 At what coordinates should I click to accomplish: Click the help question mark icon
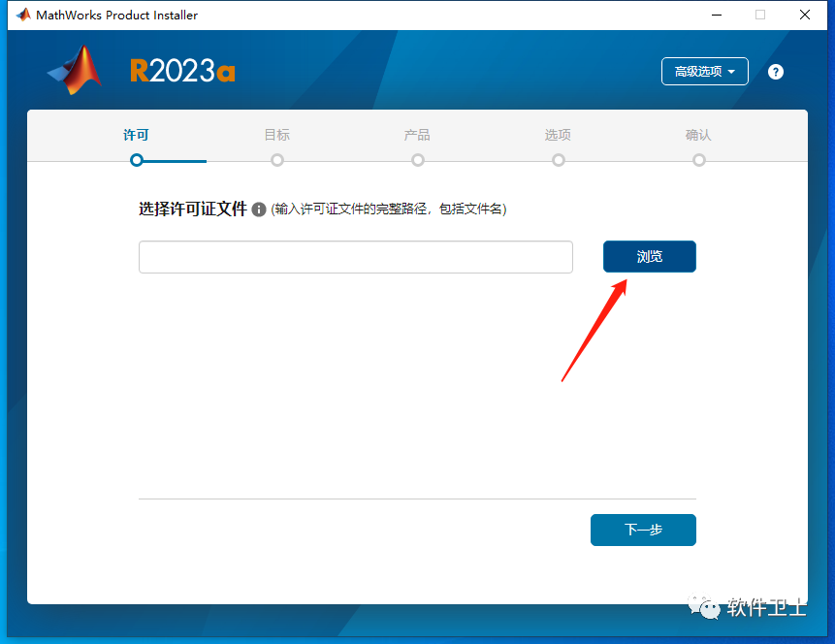776,72
